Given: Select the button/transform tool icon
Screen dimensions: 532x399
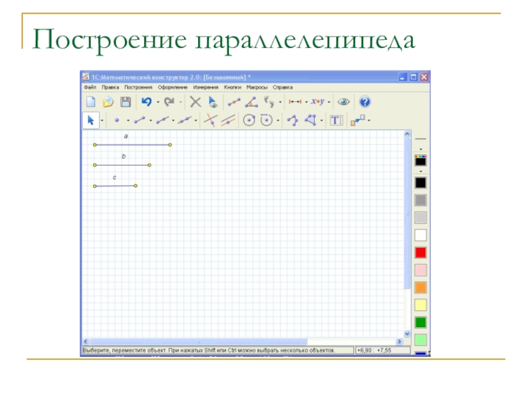Looking at the screenshot, I should point(358,120).
